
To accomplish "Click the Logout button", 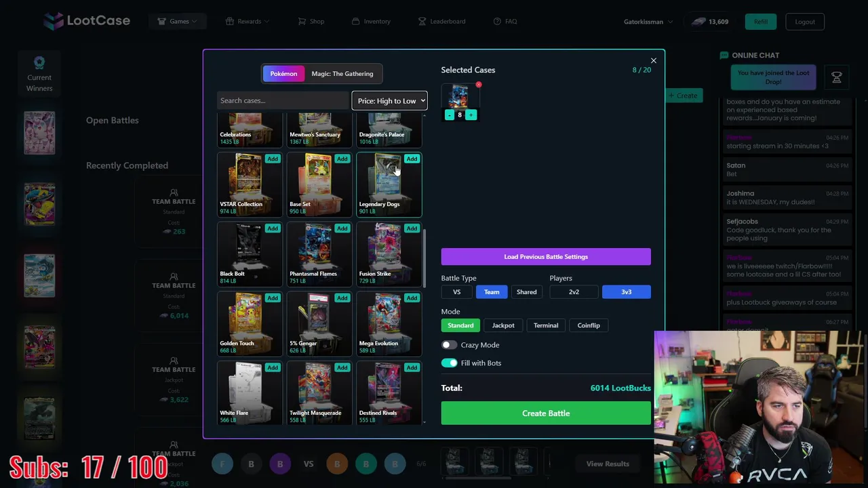I will (805, 22).
